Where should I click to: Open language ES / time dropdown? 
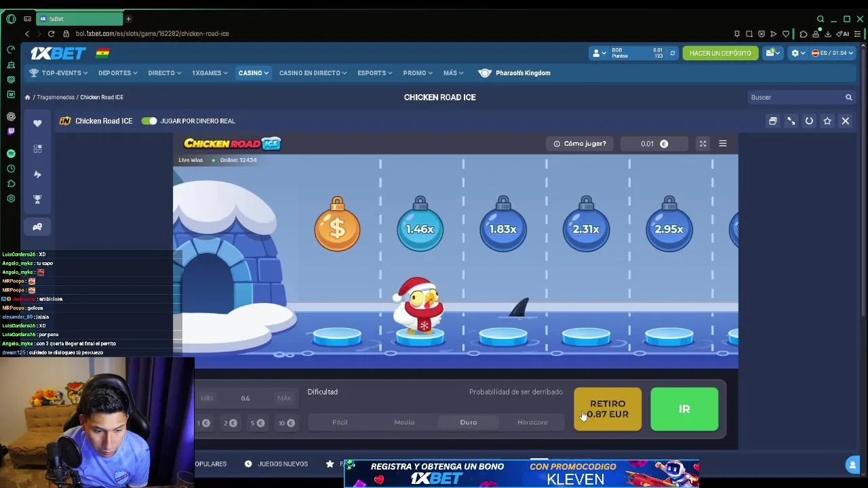pyautogui.click(x=832, y=53)
